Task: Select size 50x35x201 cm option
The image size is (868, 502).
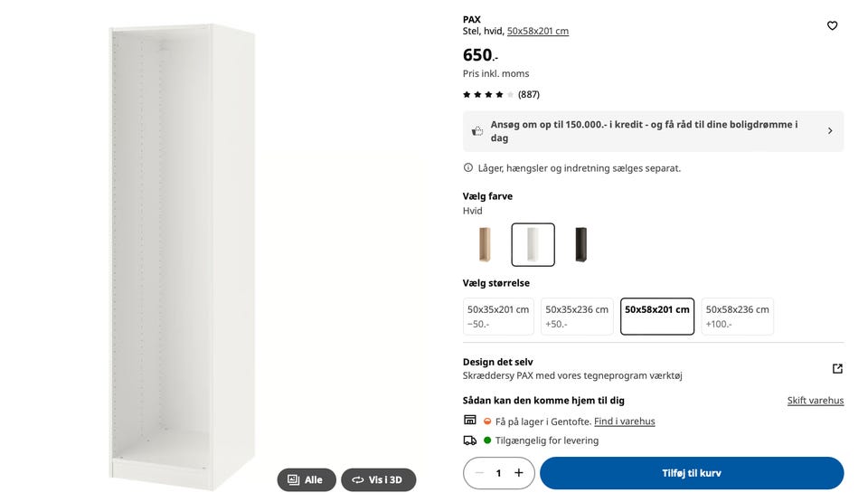Action: [x=498, y=317]
